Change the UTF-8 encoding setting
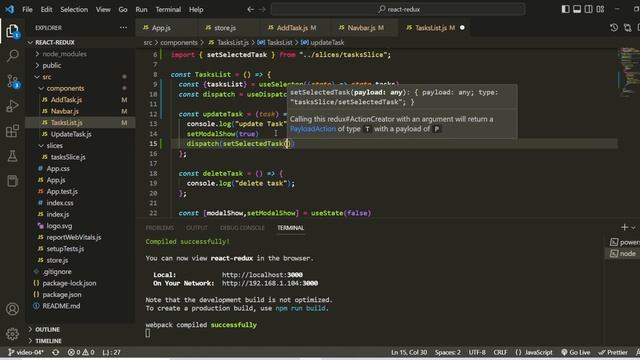 [x=477, y=352]
